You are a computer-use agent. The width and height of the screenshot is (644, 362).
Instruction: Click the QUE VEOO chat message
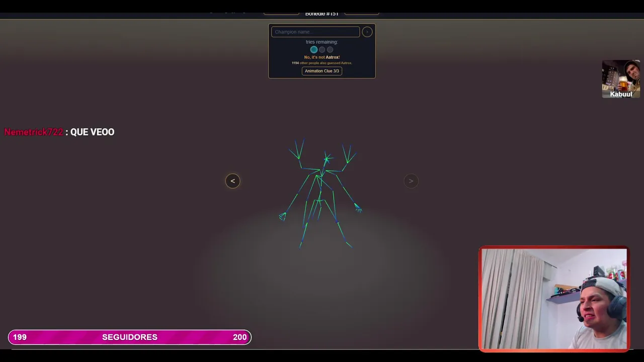92,132
